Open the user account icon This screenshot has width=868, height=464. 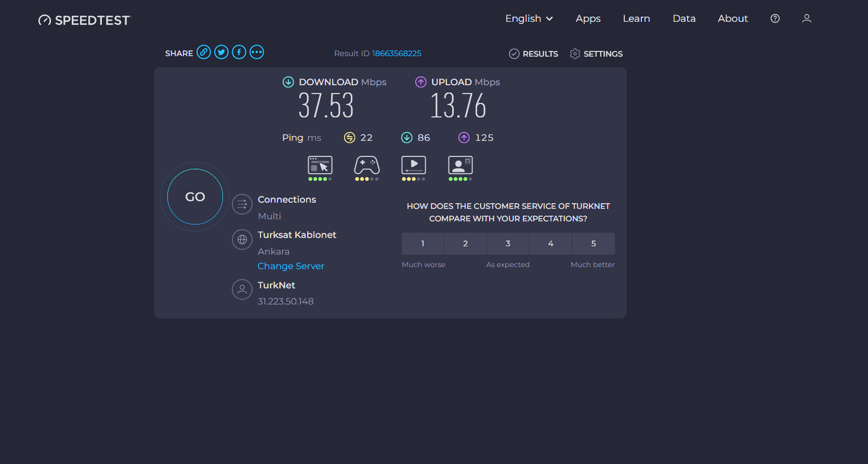click(807, 19)
